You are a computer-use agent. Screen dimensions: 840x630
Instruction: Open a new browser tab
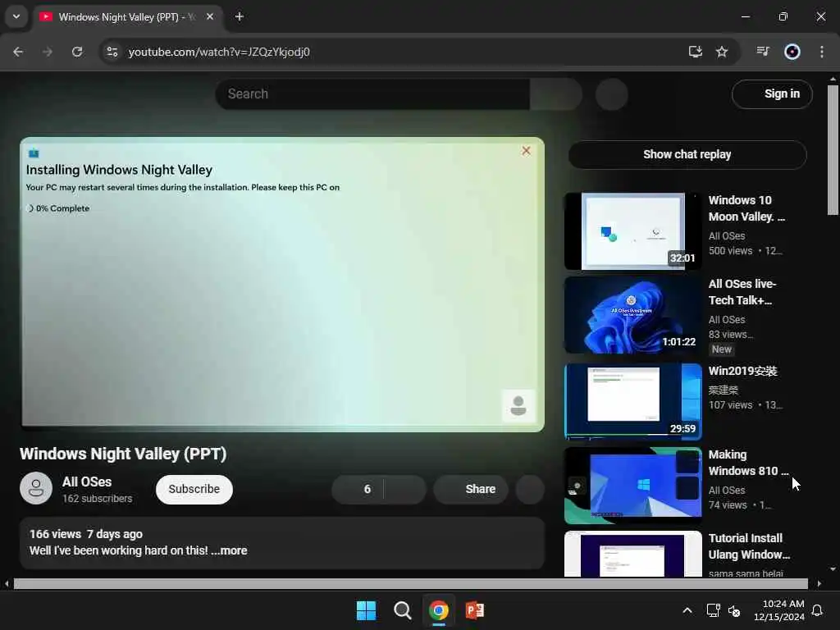click(x=240, y=17)
